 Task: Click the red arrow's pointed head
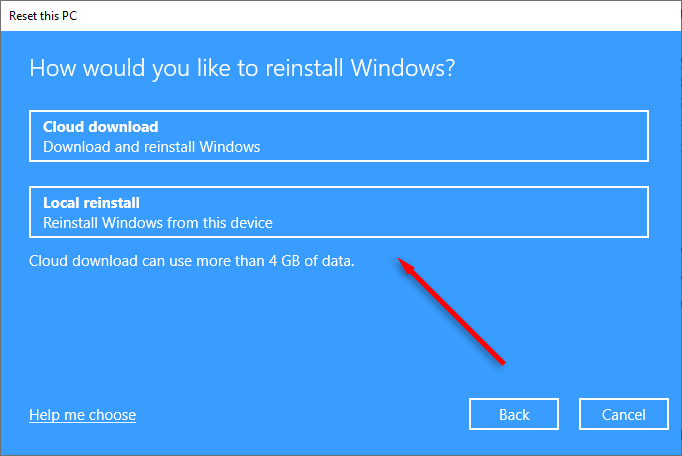pyautogui.click(x=402, y=261)
